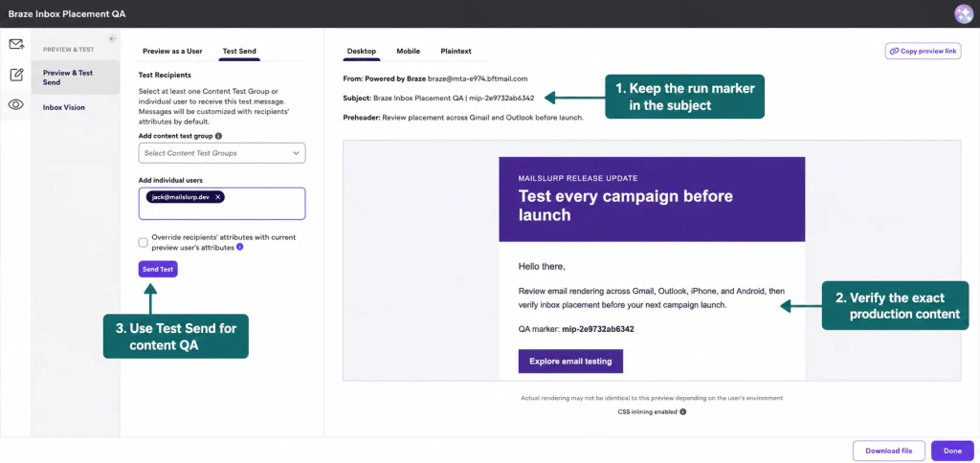Select the Test Send tab
The image size is (980, 463).
(x=239, y=52)
